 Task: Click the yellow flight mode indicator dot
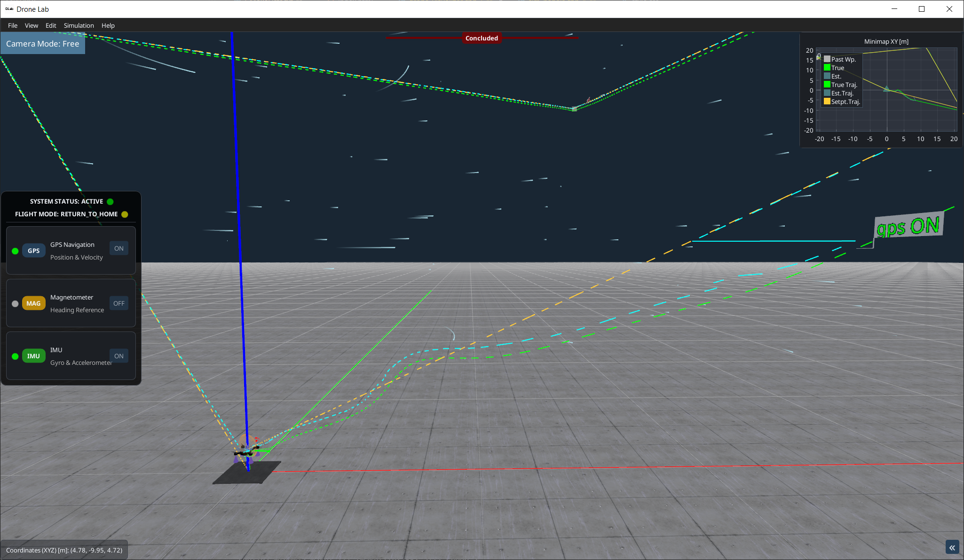point(125,214)
